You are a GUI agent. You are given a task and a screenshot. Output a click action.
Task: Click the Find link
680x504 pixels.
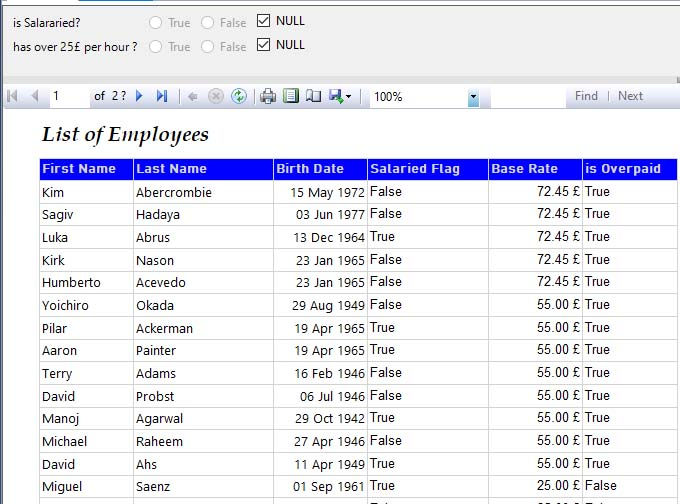tap(586, 96)
